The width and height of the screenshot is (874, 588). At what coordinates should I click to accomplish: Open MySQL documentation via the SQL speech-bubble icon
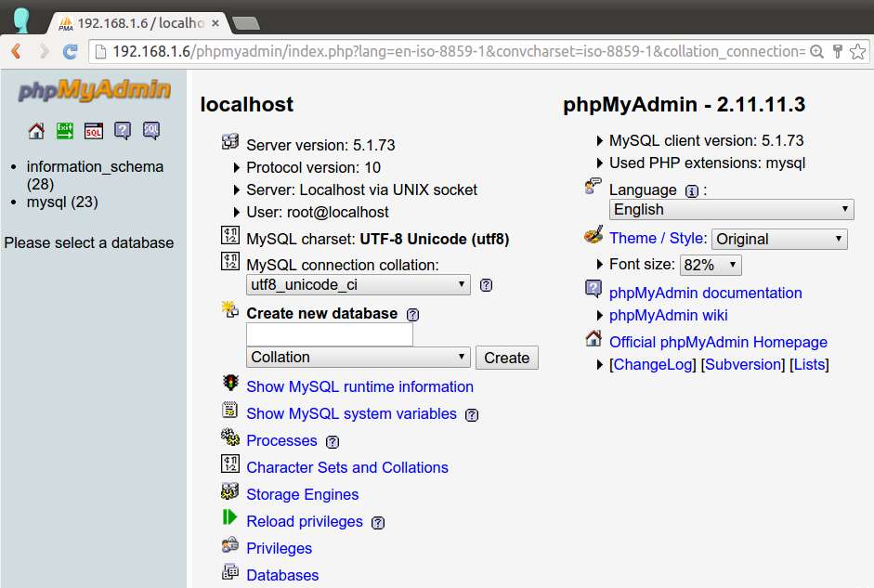tap(150, 131)
